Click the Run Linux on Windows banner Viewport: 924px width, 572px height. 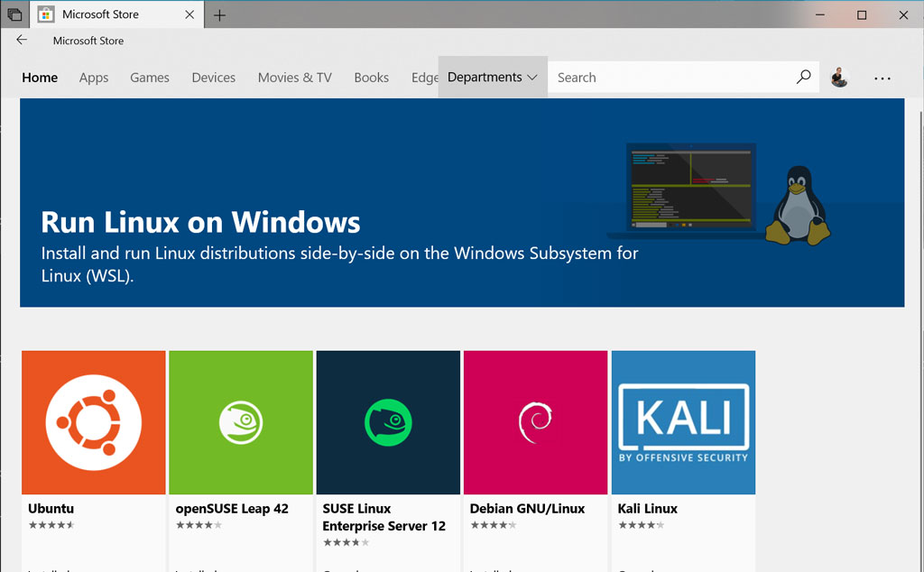(462, 203)
